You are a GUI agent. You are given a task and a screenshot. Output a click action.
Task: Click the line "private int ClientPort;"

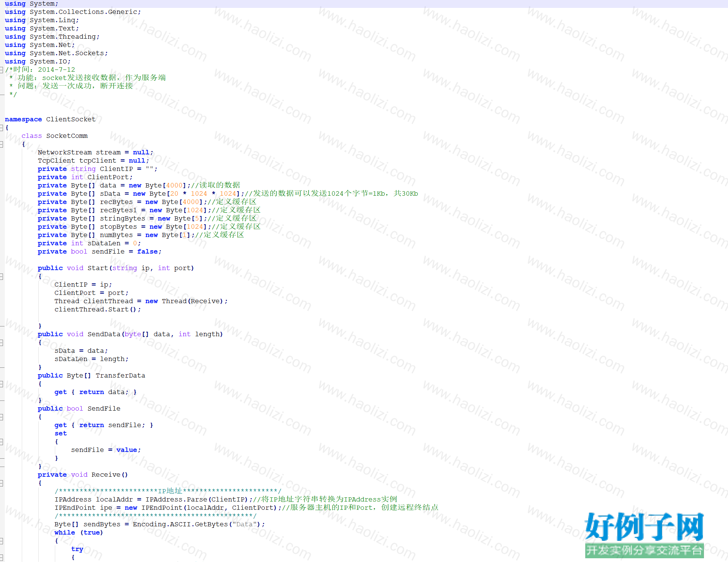point(85,177)
